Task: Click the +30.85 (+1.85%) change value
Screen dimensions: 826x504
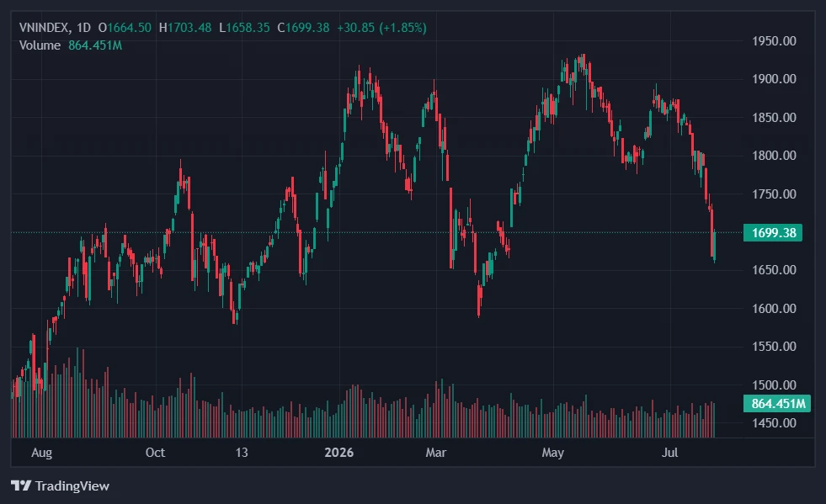Action: click(381, 28)
